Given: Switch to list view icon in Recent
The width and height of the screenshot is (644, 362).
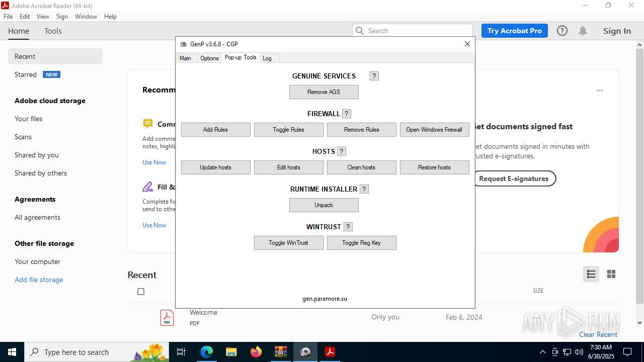Looking at the screenshot, I should pos(591,274).
